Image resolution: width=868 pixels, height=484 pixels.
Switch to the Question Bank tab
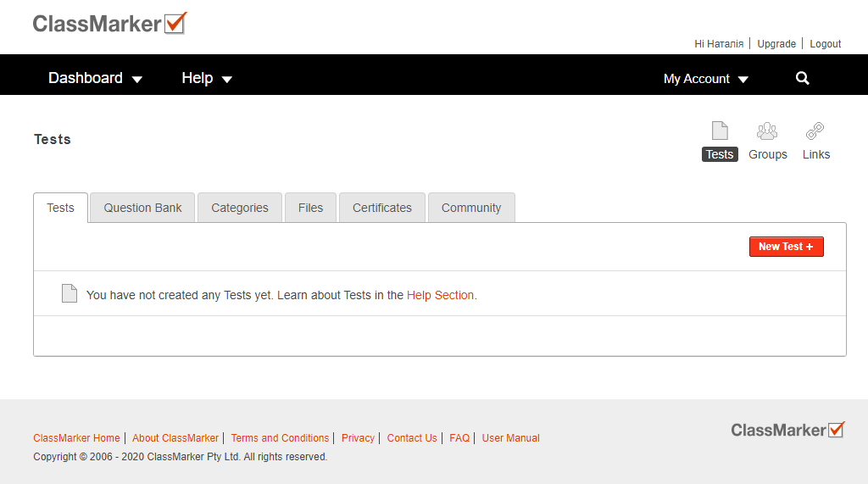click(x=142, y=208)
